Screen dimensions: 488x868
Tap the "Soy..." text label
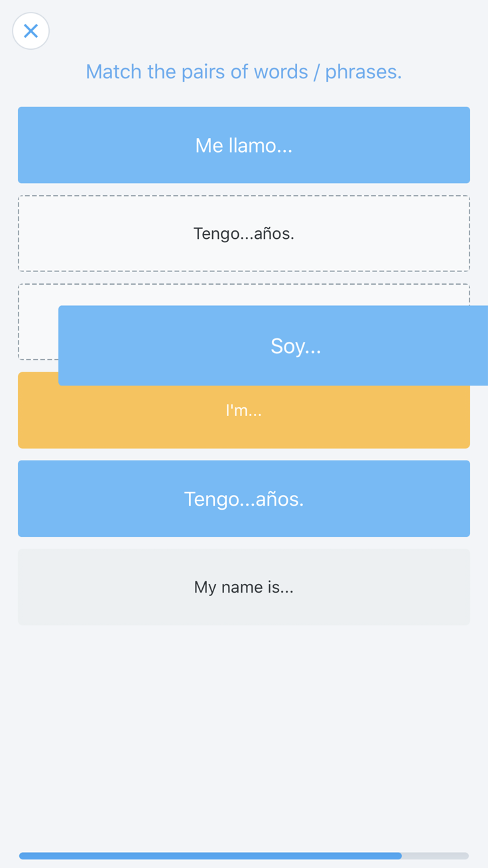click(x=296, y=346)
